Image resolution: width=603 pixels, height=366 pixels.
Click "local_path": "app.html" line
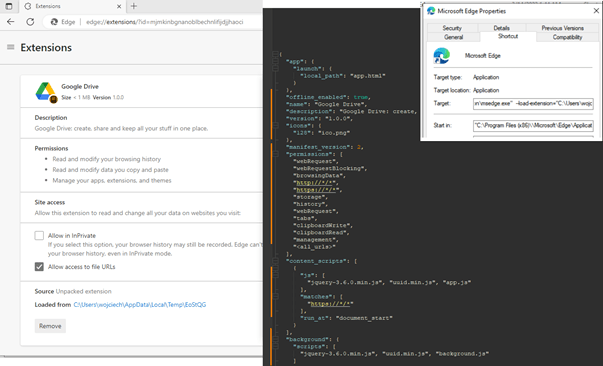[343, 76]
